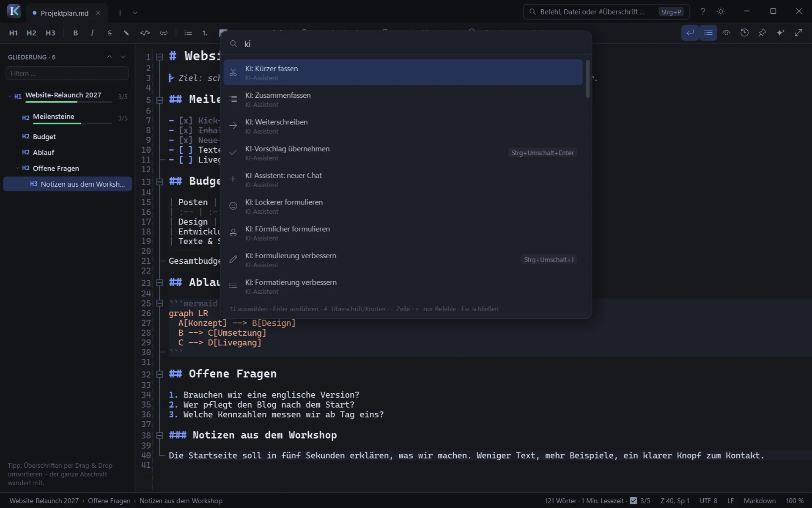The height and width of the screenshot is (508, 812).
Task: Choose KI-Vorschlag übernehmen
Action: 403,152
